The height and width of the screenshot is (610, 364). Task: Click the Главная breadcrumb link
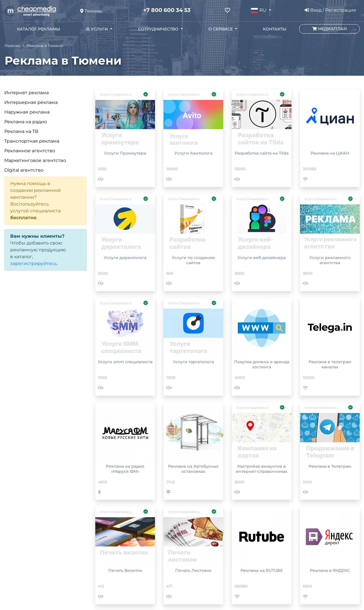[x=12, y=46]
